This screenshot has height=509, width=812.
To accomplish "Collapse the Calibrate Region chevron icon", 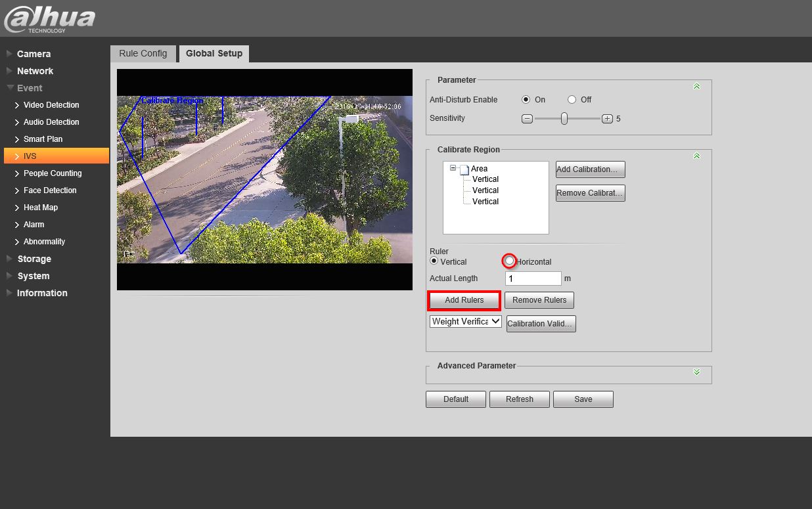I will click(696, 156).
